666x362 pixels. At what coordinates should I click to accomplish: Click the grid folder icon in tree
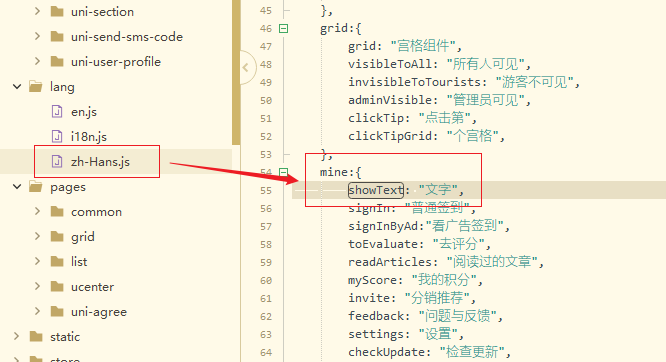pos(57,236)
